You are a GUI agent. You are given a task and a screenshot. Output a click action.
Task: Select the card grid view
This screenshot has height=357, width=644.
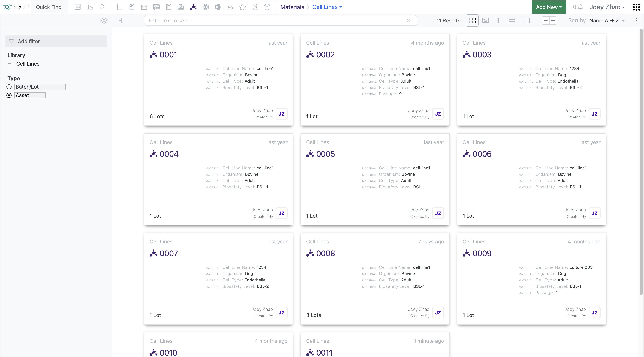pos(472,20)
